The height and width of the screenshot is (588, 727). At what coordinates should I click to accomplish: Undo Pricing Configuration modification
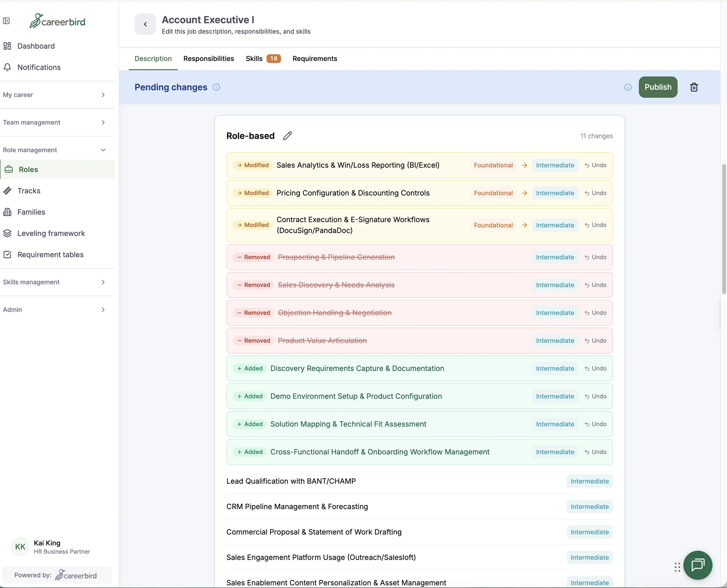[x=595, y=193]
